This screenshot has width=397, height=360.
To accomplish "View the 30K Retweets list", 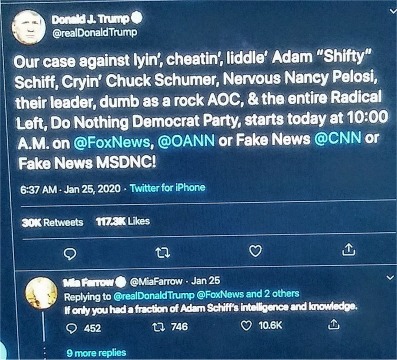I will (52, 222).
